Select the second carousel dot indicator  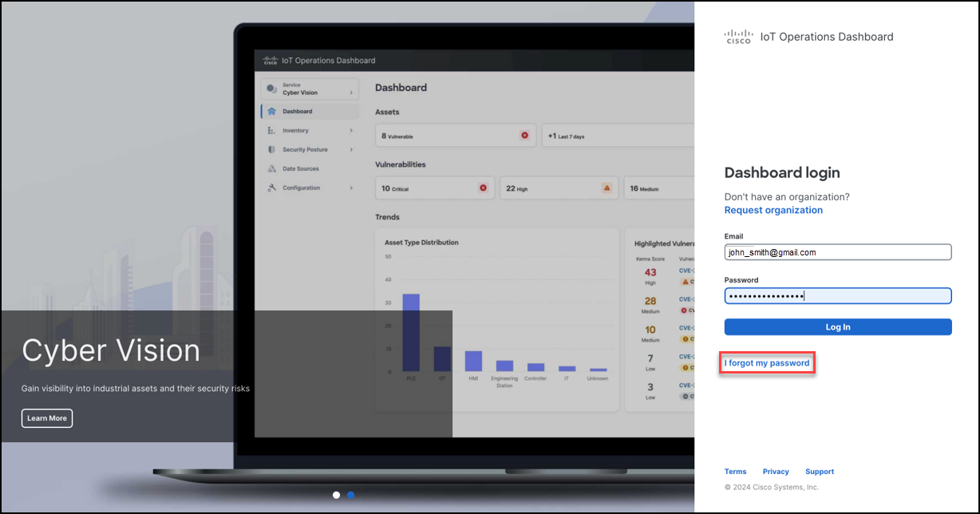pyautogui.click(x=350, y=495)
